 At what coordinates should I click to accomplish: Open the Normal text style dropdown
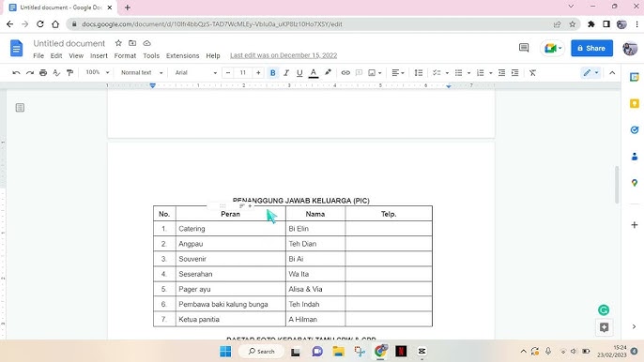pyautogui.click(x=142, y=72)
